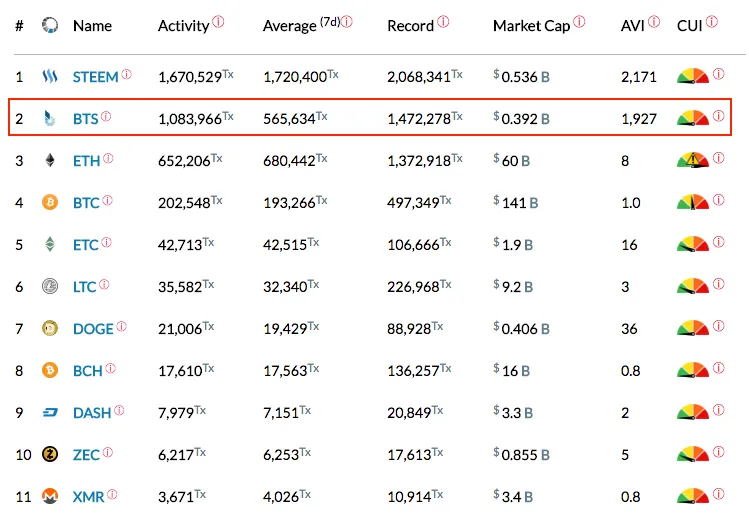The image size is (749, 519).
Task: Open info icon beside Activity header
Action: [218, 21]
